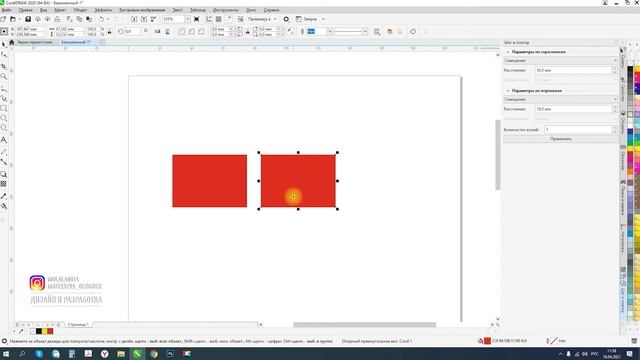Click the Welcome screen home icon
Screen dimensions: 640x360
tap(12, 42)
